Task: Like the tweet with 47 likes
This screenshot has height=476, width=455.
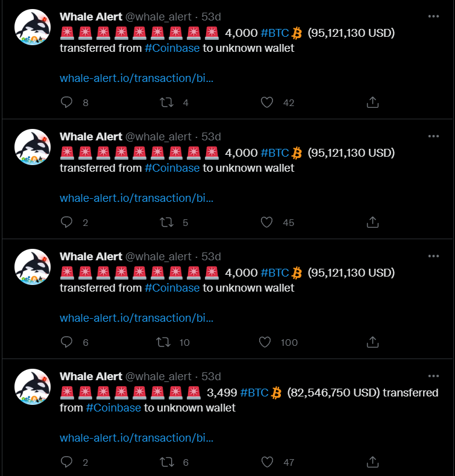Action: (267, 462)
